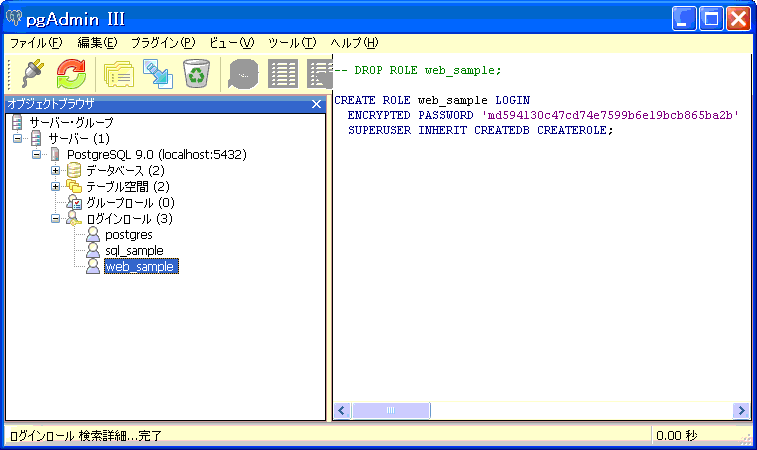Expand the テーブル空間 (2) node
Viewport: 757px width, 450px height.
click(x=56, y=187)
